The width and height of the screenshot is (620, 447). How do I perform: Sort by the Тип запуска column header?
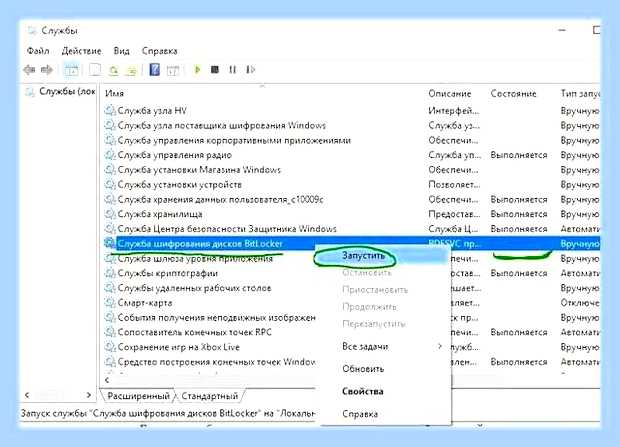[x=580, y=94]
